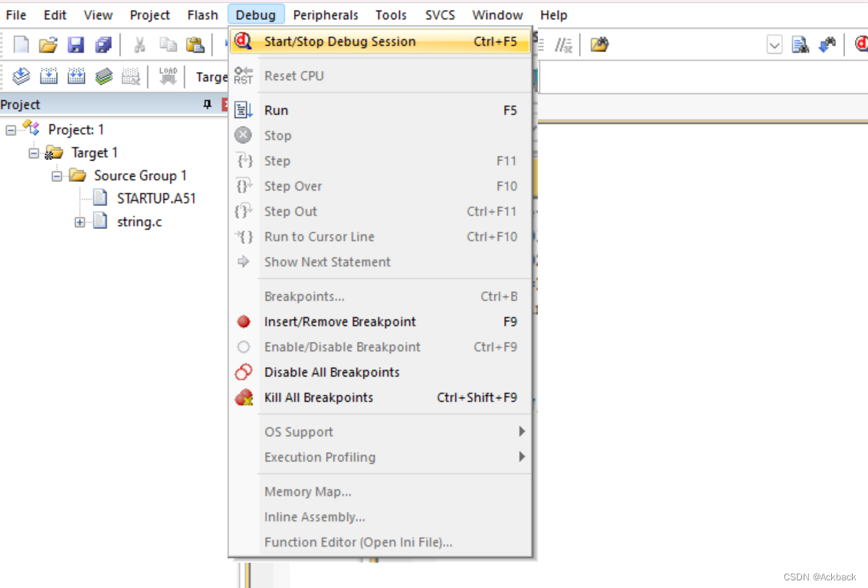The image size is (868, 588).
Task: Choose Enable/Disable Breakpoint
Action: pyautogui.click(x=380, y=348)
